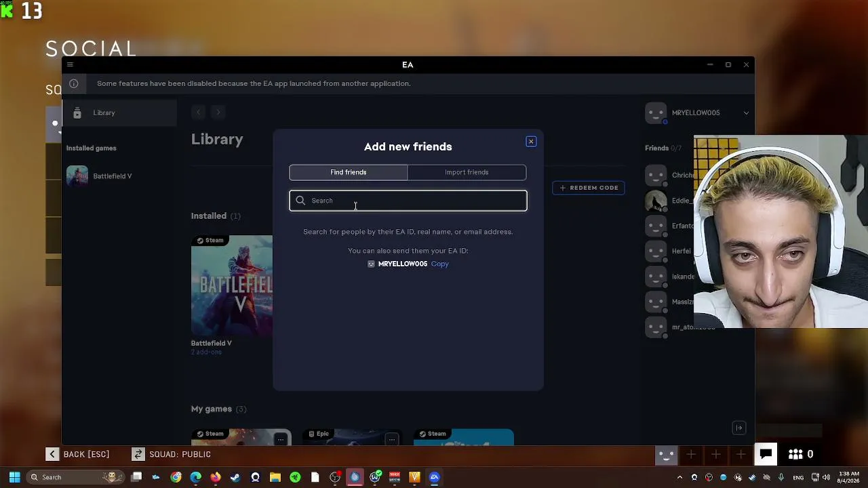Open Steam from the taskbar
Image resolution: width=868 pixels, height=488 pixels.
235,477
